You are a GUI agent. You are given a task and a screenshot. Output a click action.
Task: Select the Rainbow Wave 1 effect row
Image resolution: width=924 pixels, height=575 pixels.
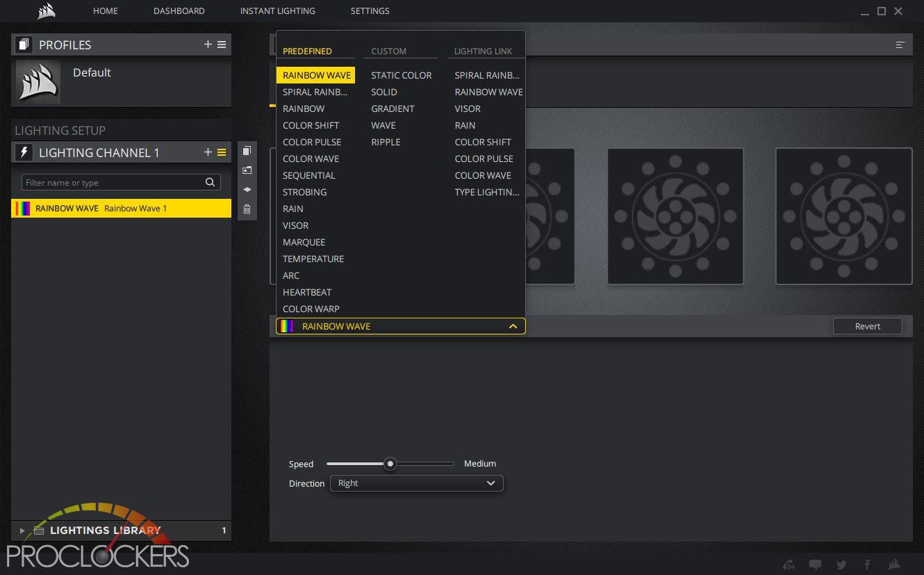coord(121,208)
